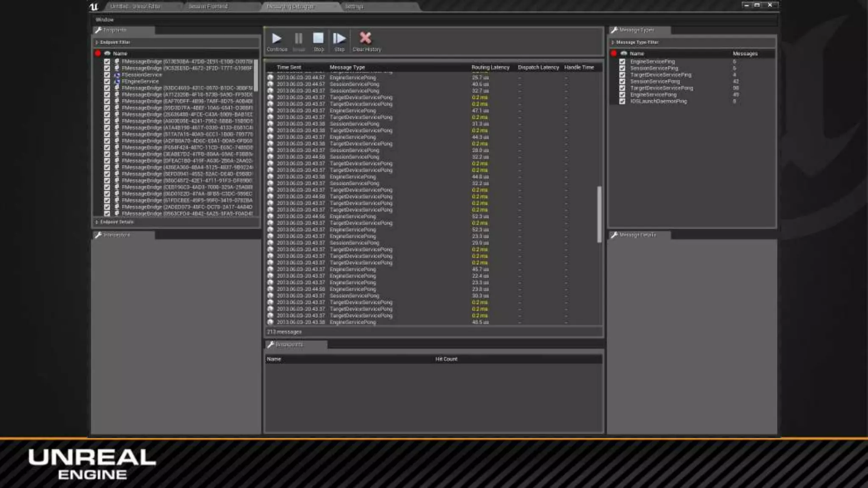Switch to the Session Frontend tab

point(208,6)
